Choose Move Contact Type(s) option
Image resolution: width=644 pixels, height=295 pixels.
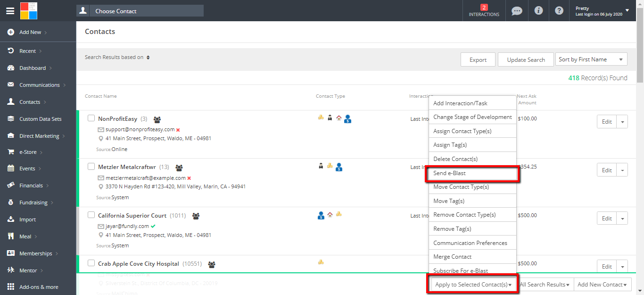tap(472, 187)
